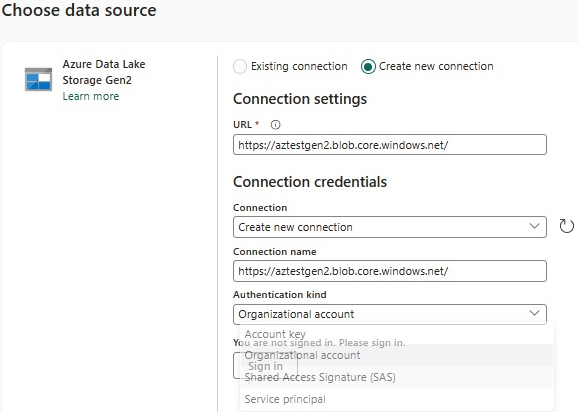Select the Create new connection radio button
This screenshot has width=578, height=412.
tap(368, 67)
